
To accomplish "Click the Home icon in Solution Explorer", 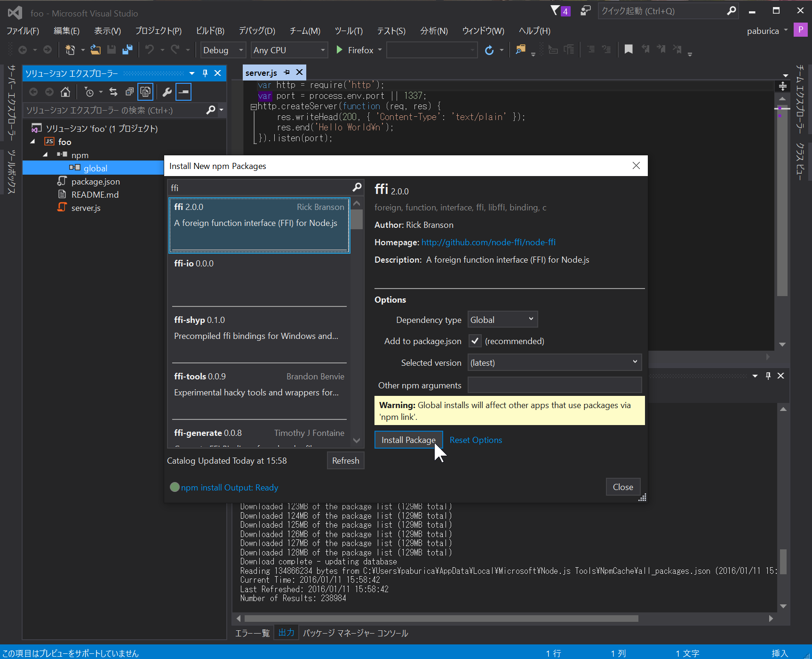I will [x=65, y=92].
